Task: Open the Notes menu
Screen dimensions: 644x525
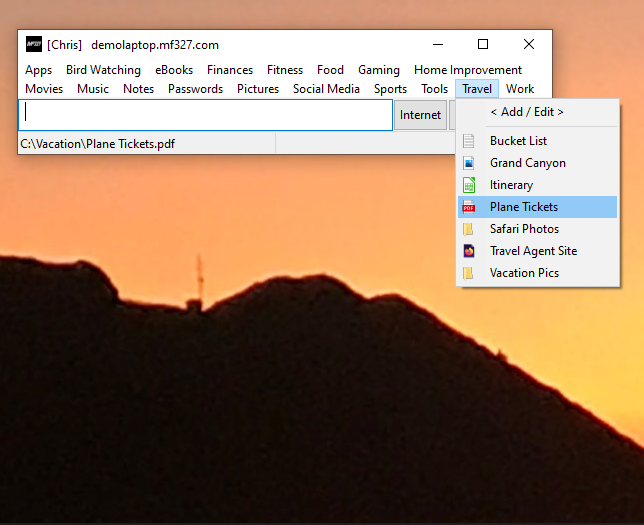Action: [x=139, y=89]
